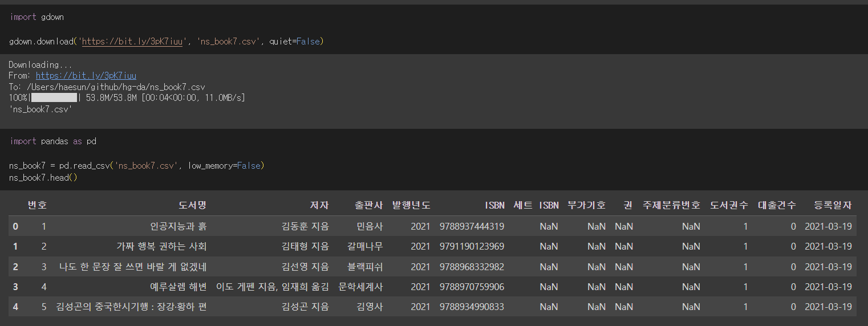
Task: Click the 주제분류번호 column header
Action: [x=671, y=205]
